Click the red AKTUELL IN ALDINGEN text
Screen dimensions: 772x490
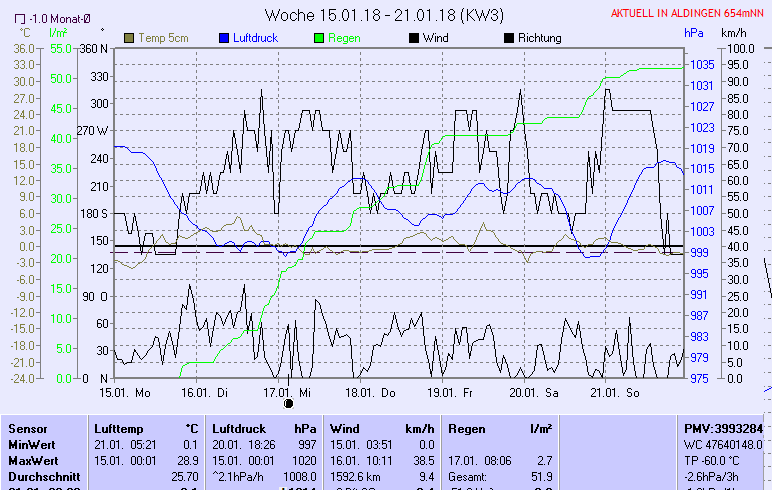tap(688, 14)
